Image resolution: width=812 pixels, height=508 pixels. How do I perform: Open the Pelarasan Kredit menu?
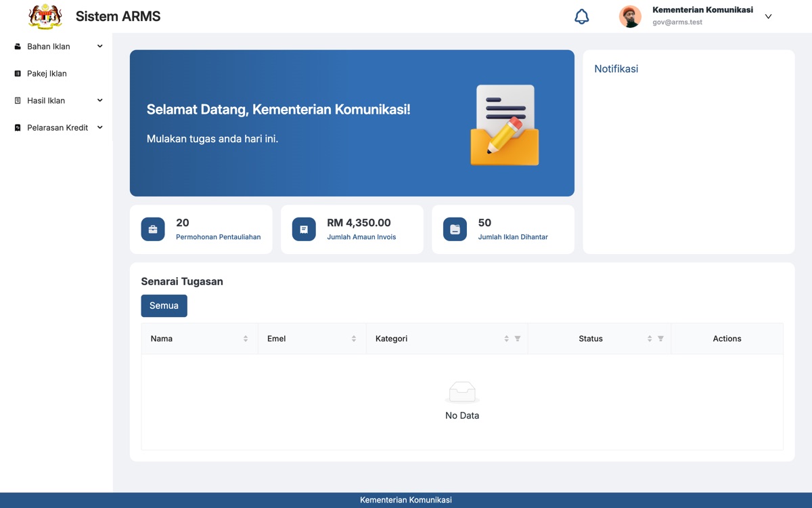(x=57, y=128)
